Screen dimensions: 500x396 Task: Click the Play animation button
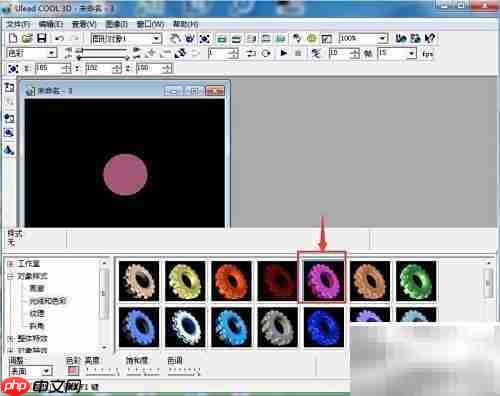tap(283, 53)
